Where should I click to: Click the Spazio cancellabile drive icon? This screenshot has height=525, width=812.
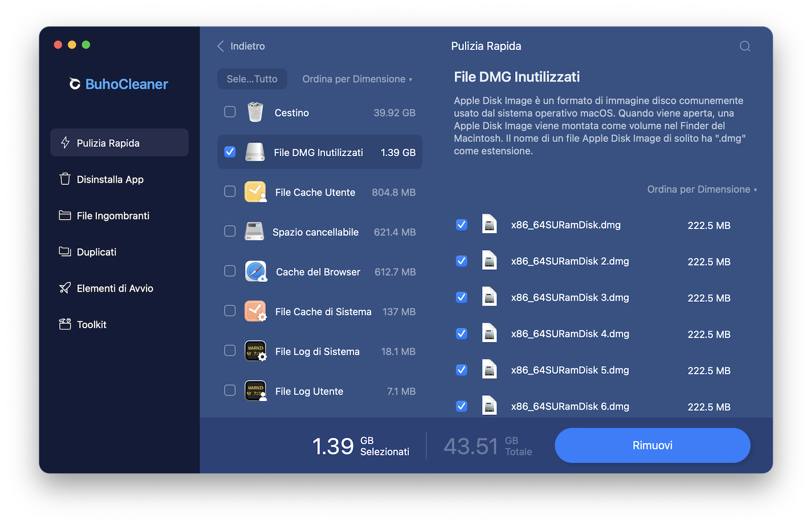254,231
